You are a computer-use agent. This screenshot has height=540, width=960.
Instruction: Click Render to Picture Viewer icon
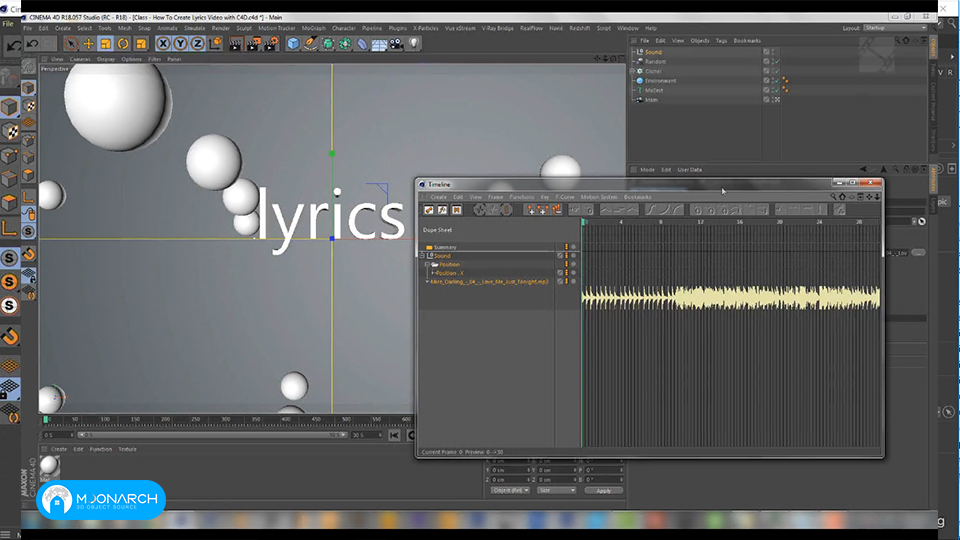pos(253,43)
